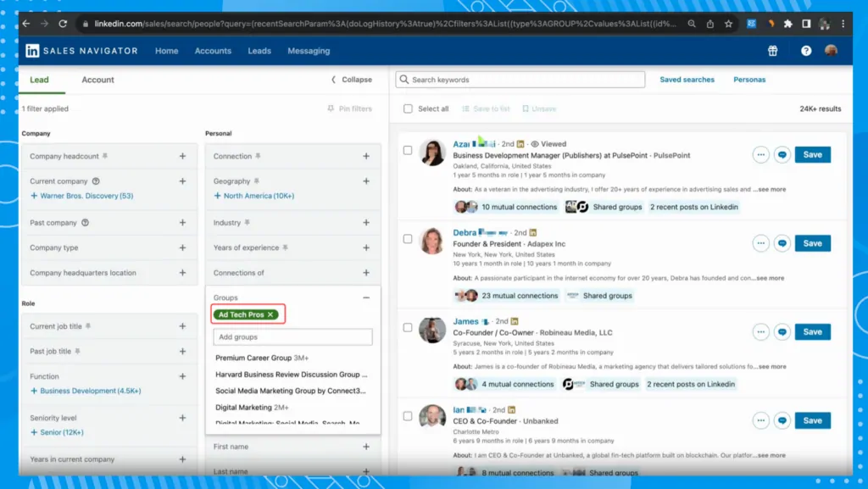Click zoom magnifier in address bar
868x489 pixels.
point(692,24)
